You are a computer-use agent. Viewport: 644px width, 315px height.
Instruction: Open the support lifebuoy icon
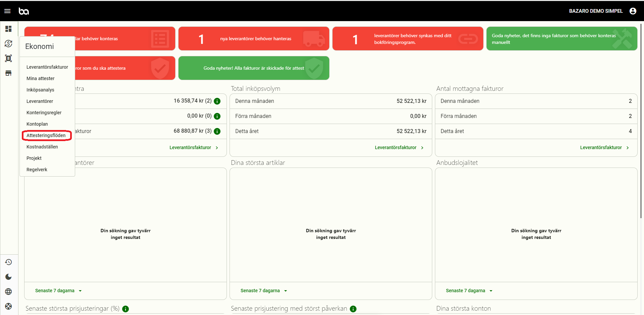tap(8, 306)
